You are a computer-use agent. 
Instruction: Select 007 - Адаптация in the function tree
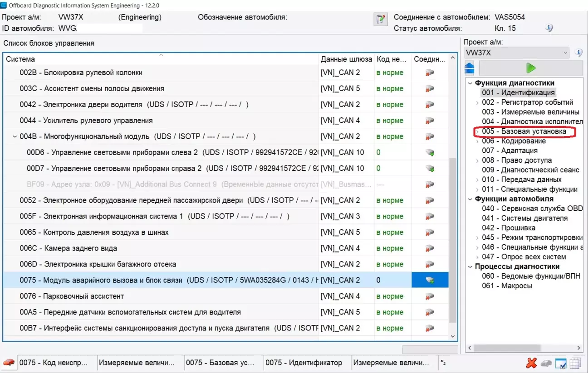coord(509,150)
